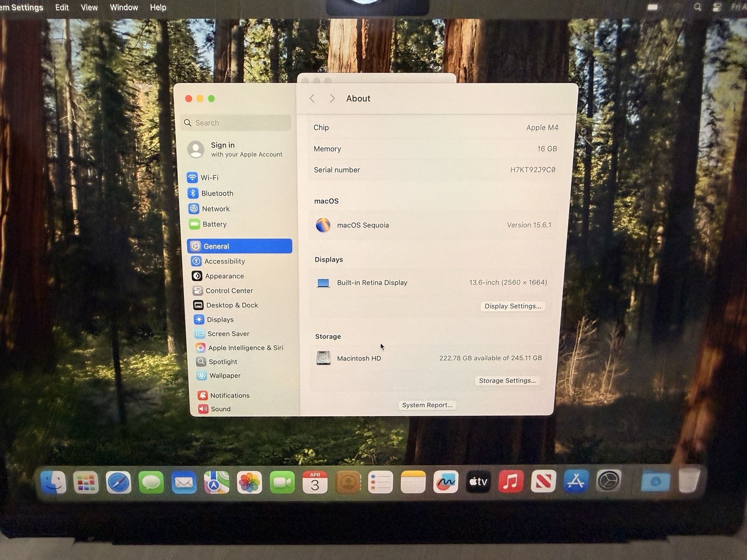Launch Safari from the Dock
Screen dimensions: 747x560
(x=119, y=482)
